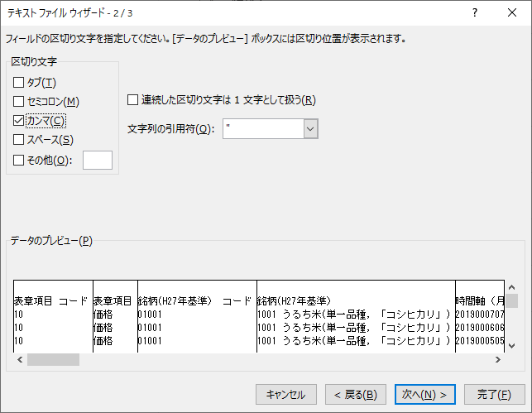532x413 pixels.
Task: Tick the その他 delimiter checkbox
Action: click(x=19, y=160)
